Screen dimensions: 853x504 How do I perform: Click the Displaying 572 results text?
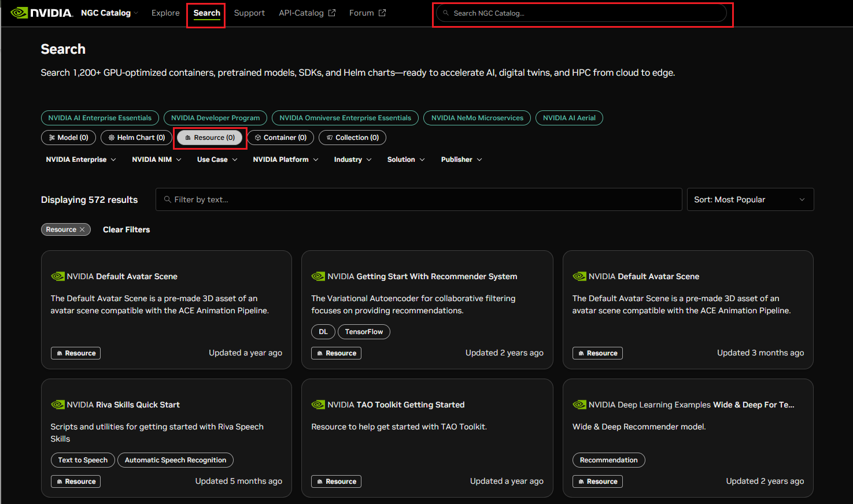point(89,199)
